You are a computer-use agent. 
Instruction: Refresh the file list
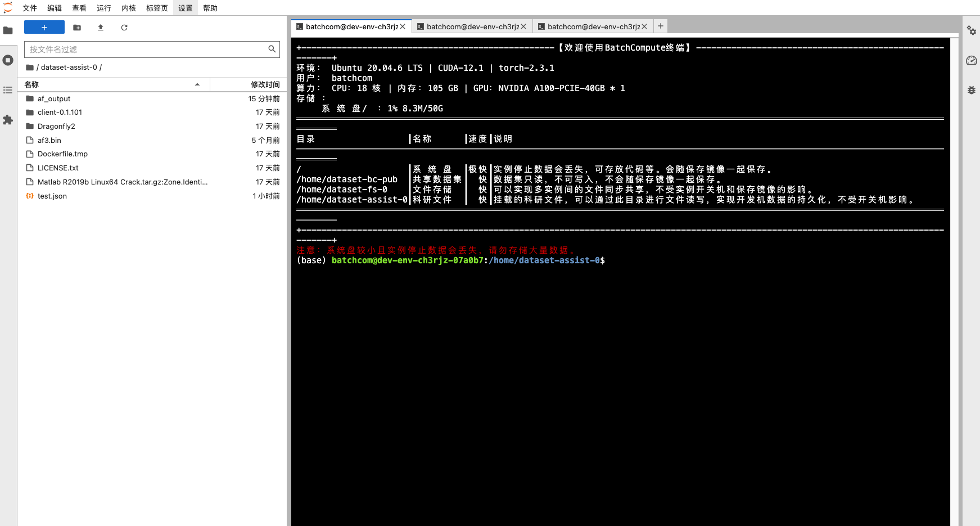[124, 28]
